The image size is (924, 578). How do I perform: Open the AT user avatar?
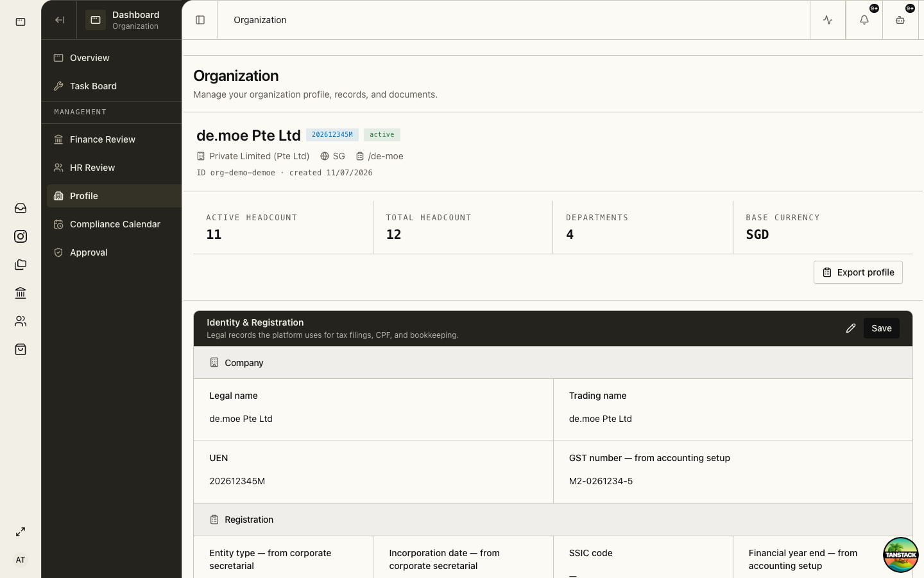point(21,560)
